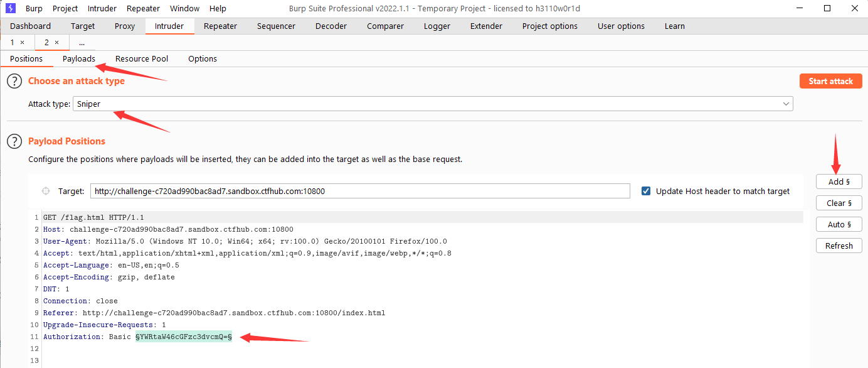Switch to the Dashboard tab
The image size is (868, 368).
click(30, 26)
